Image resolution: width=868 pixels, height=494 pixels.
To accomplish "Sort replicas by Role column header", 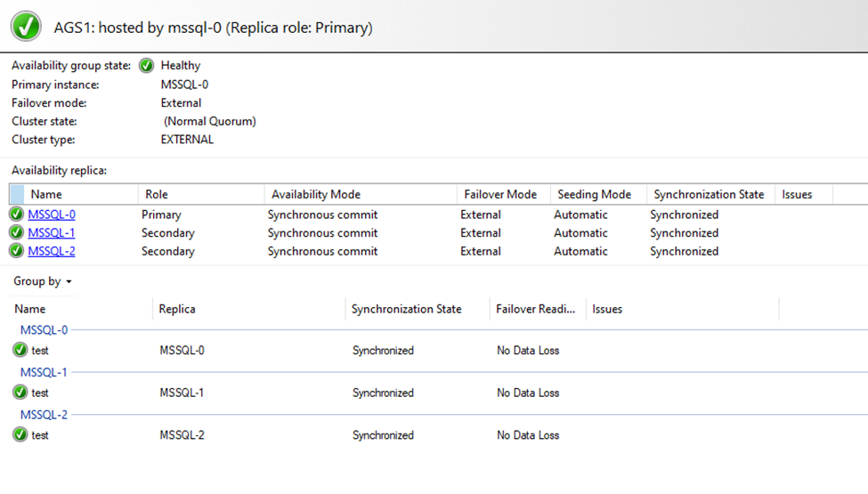I will pos(157,194).
